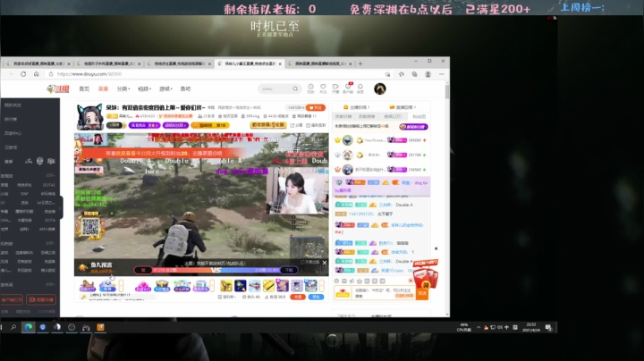Click the chat message input field
This screenshot has width=644, height=361.
(385, 293)
